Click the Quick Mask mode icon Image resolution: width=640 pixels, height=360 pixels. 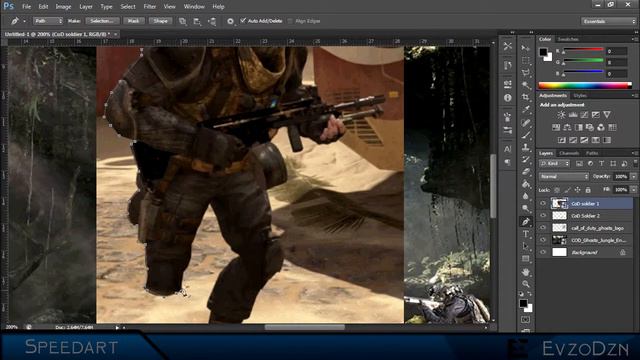[525, 320]
